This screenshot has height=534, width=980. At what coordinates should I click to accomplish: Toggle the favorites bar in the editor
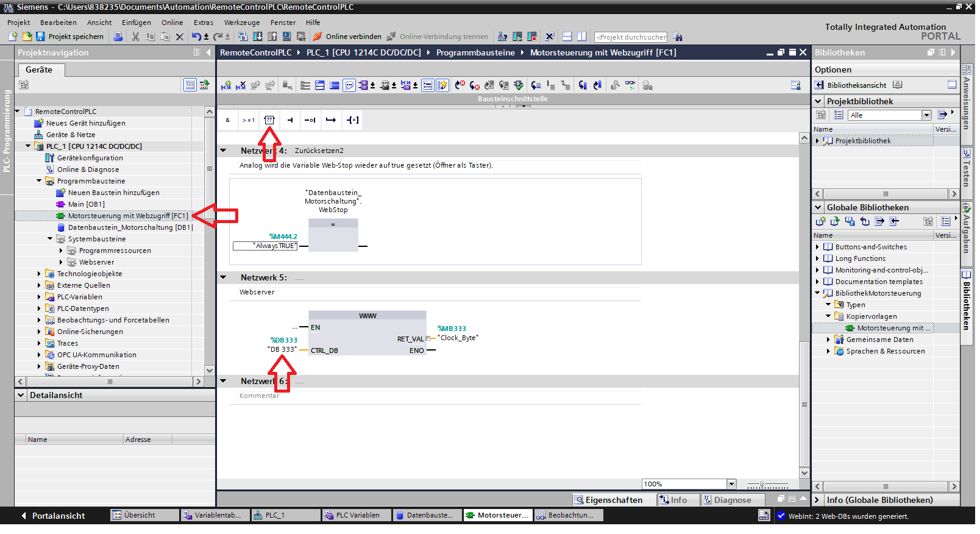[442, 85]
